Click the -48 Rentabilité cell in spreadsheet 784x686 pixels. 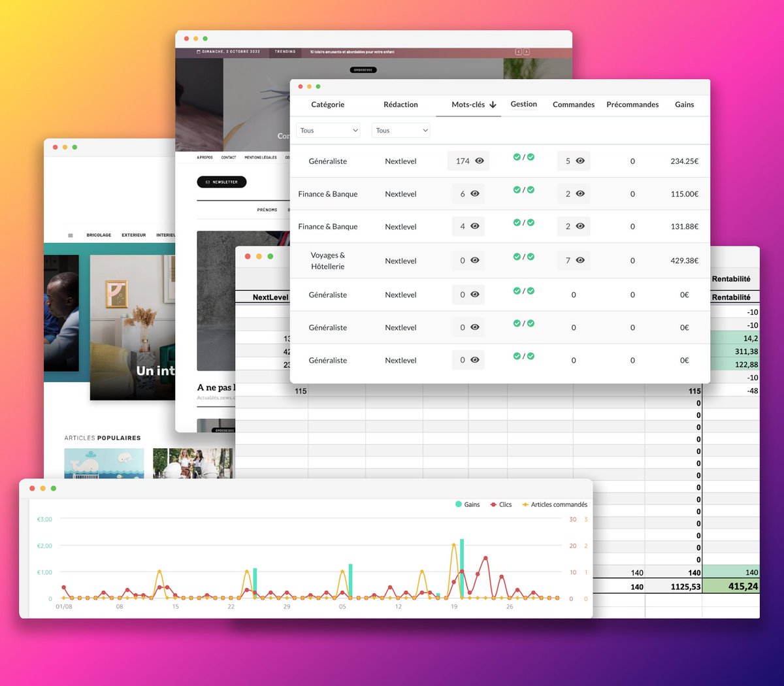[x=731, y=391]
